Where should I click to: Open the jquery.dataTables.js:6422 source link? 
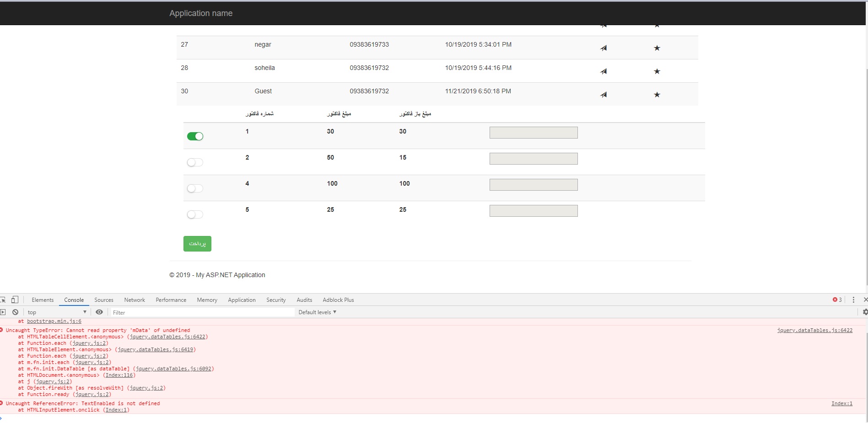click(x=814, y=330)
